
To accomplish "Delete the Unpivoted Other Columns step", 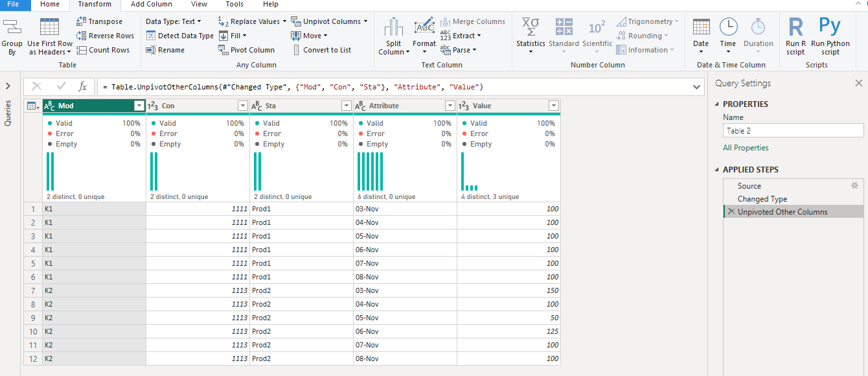I will 731,212.
